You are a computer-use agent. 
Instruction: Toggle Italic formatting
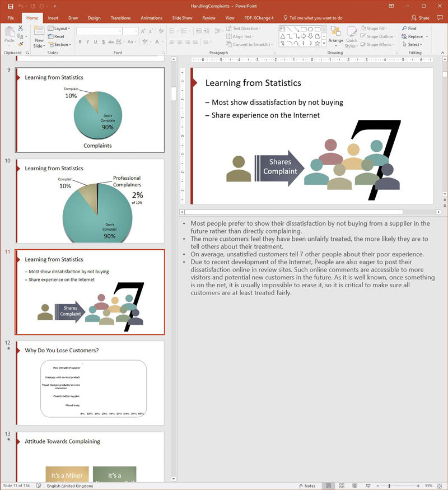[x=88, y=41]
